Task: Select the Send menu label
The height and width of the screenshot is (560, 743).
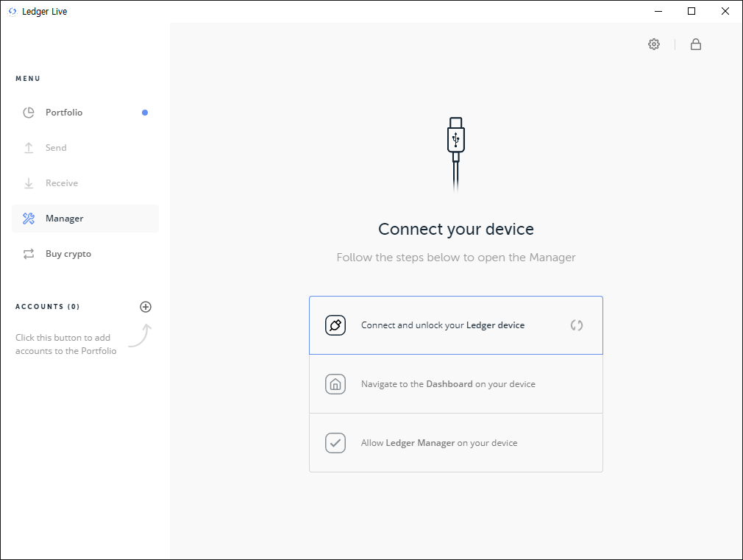Action: point(56,148)
